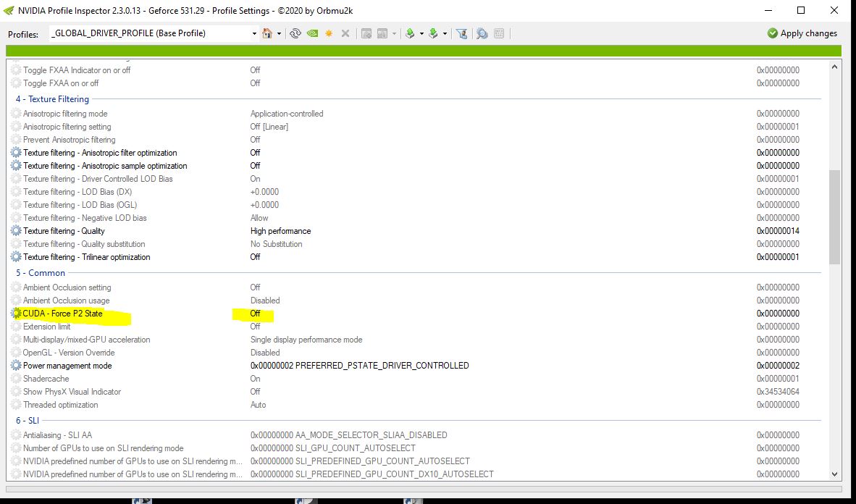Click gear icon beside CUDA - Force P2 State

(x=17, y=314)
